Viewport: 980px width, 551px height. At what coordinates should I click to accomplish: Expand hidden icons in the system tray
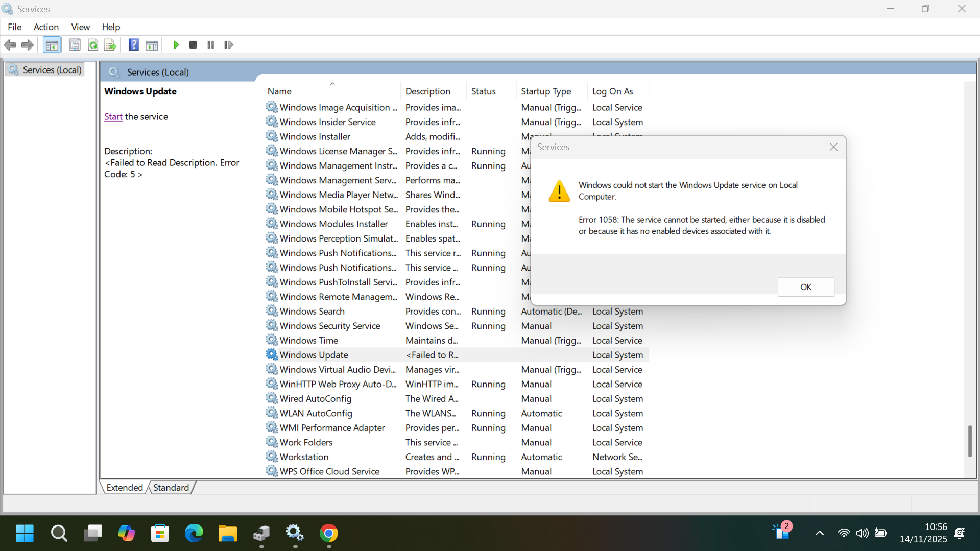[819, 533]
